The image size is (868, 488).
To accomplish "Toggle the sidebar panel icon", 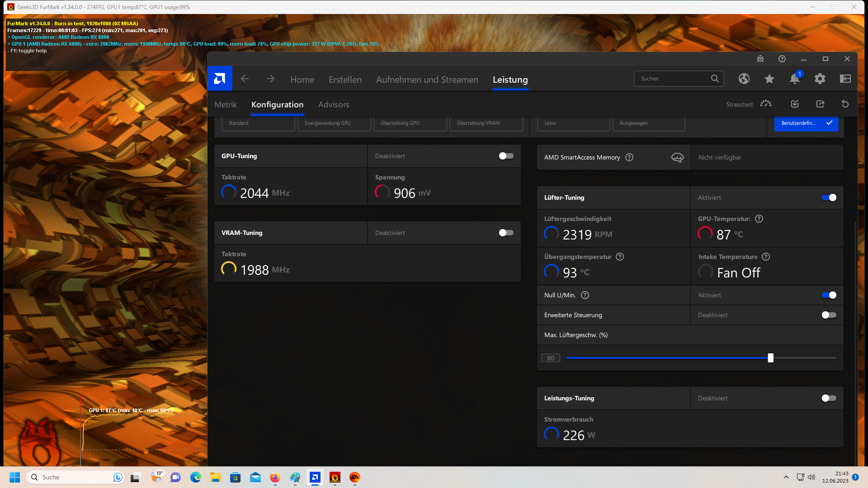I will coord(845,79).
